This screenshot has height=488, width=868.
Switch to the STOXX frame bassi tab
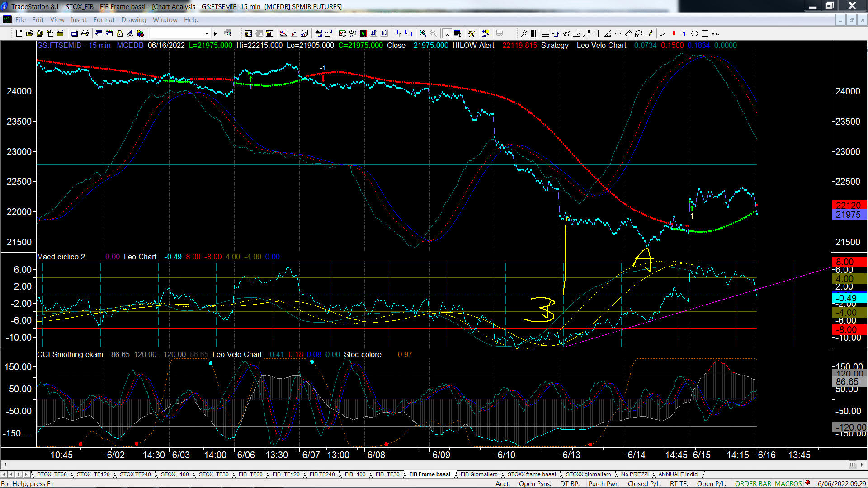coord(532,474)
